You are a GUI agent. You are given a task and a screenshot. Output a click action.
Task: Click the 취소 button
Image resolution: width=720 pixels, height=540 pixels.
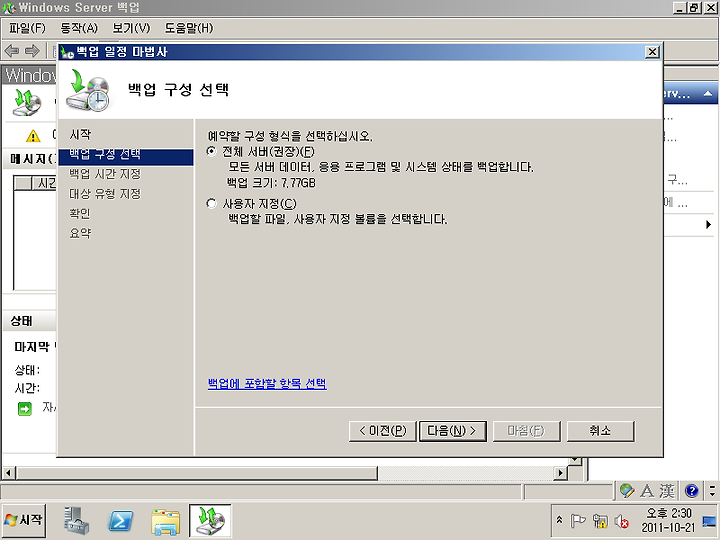[x=601, y=431]
